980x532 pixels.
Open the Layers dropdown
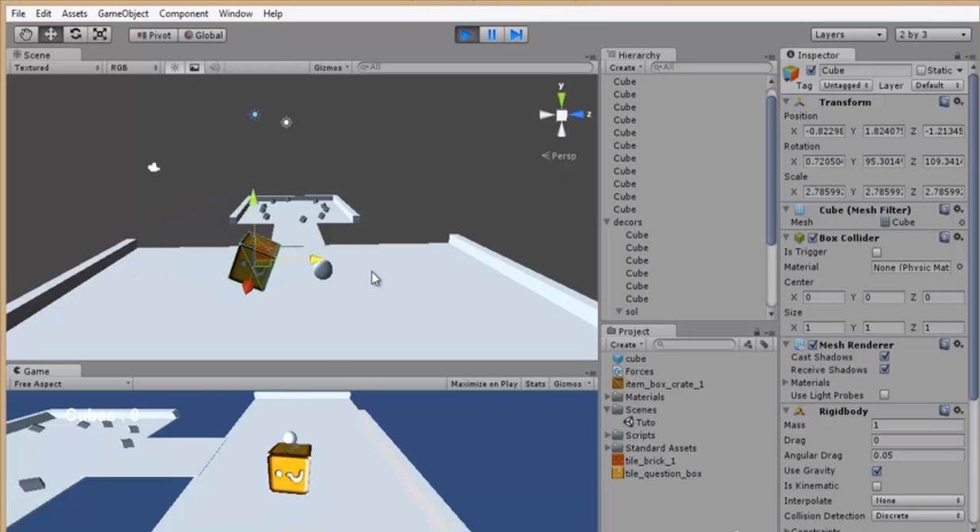pyautogui.click(x=848, y=35)
